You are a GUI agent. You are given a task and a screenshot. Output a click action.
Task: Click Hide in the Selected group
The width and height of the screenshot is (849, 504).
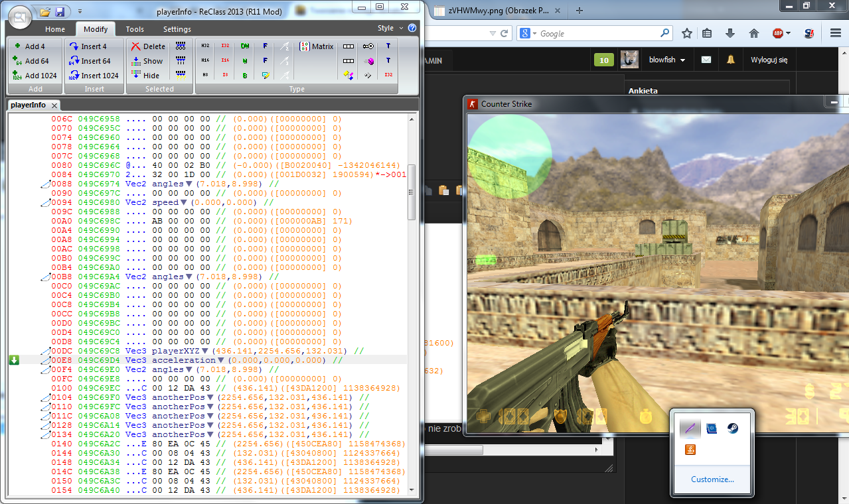point(145,76)
